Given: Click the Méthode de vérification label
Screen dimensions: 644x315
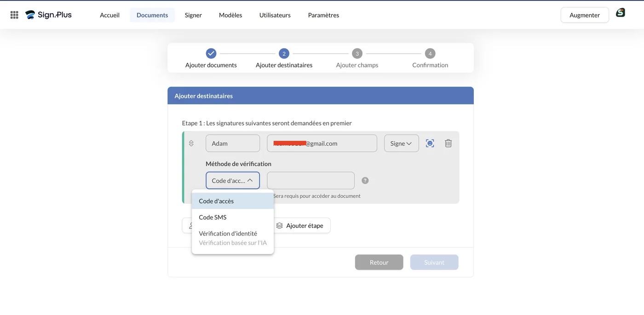Looking at the screenshot, I should [x=238, y=164].
